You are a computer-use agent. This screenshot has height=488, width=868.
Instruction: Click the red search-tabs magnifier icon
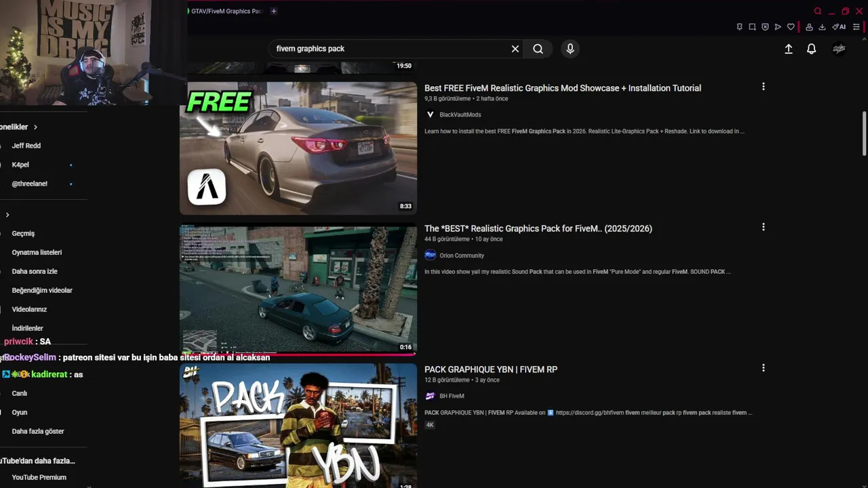click(x=818, y=11)
